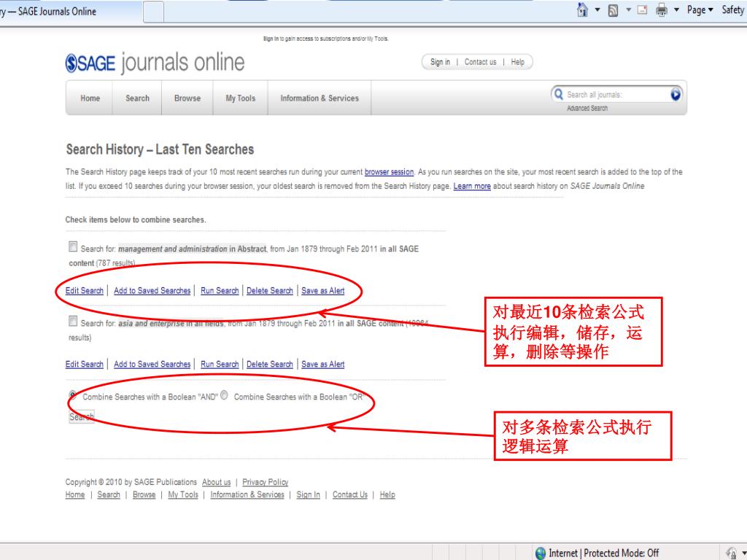Click the SAGE journals online logo

(x=155, y=63)
